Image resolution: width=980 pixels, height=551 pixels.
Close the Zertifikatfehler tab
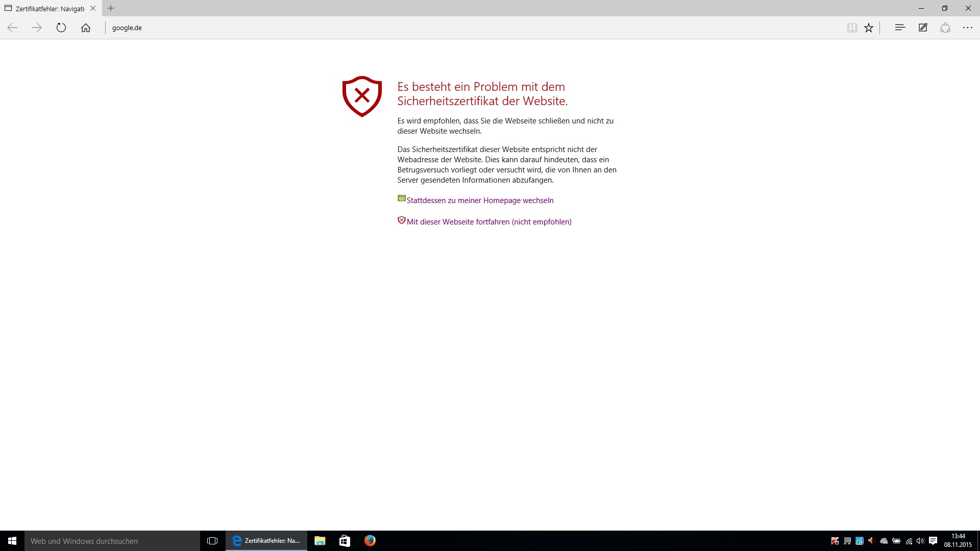click(93, 8)
